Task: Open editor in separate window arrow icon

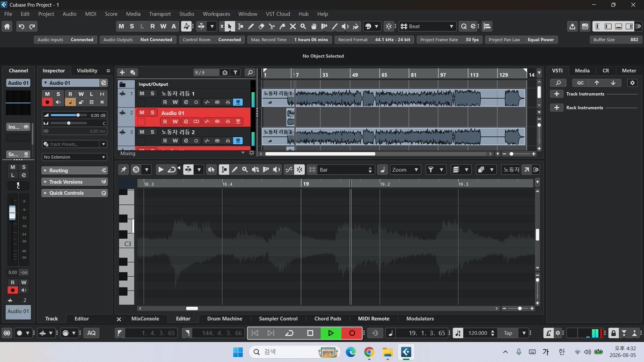Action: tap(526, 169)
